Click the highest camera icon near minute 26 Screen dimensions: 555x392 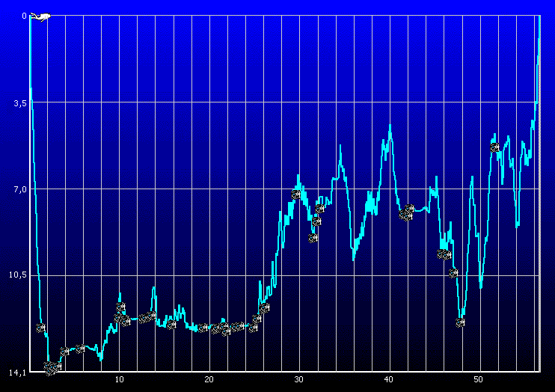tap(264, 307)
